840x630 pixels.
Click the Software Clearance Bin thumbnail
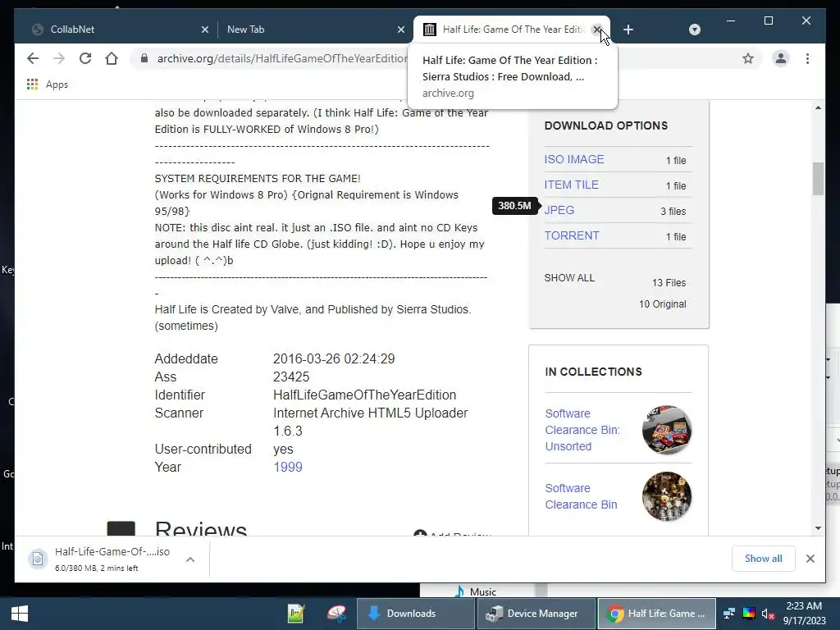tap(666, 496)
